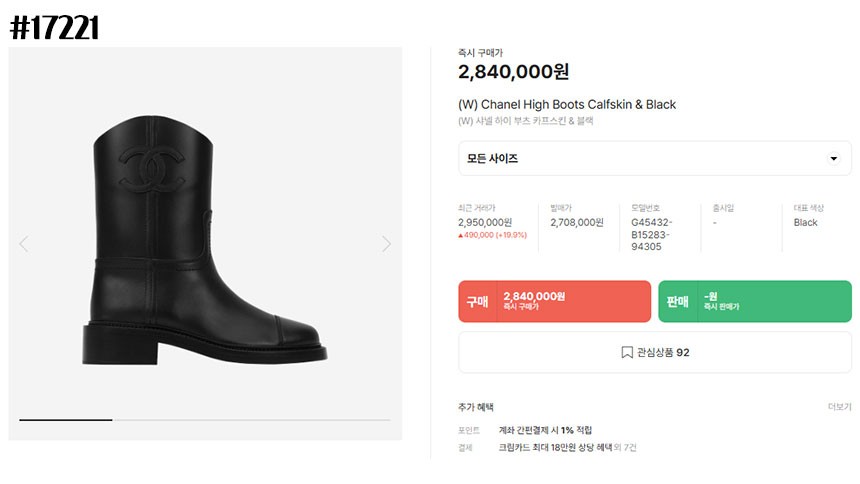The image size is (860, 484).
Task: Open the 계좌 간편결제 시 1% 적립 benefit
Action: pos(545,430)
